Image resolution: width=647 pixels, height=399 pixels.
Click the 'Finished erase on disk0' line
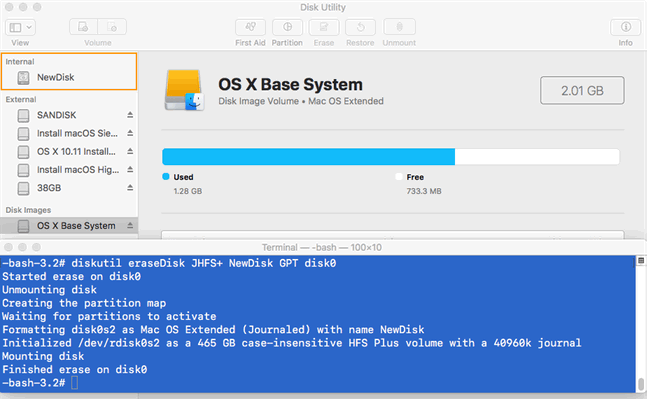pyautogui.click(x=75, y=369)
